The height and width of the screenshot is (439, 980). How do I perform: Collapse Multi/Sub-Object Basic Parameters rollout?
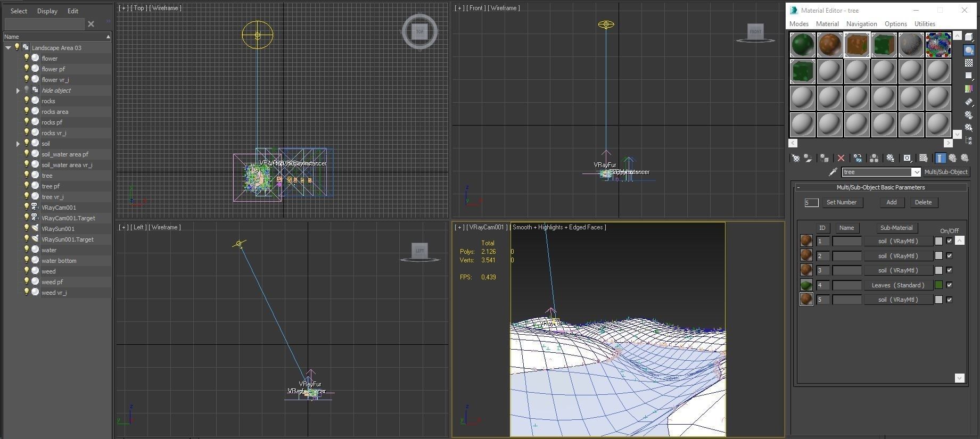tap(798, 187)
